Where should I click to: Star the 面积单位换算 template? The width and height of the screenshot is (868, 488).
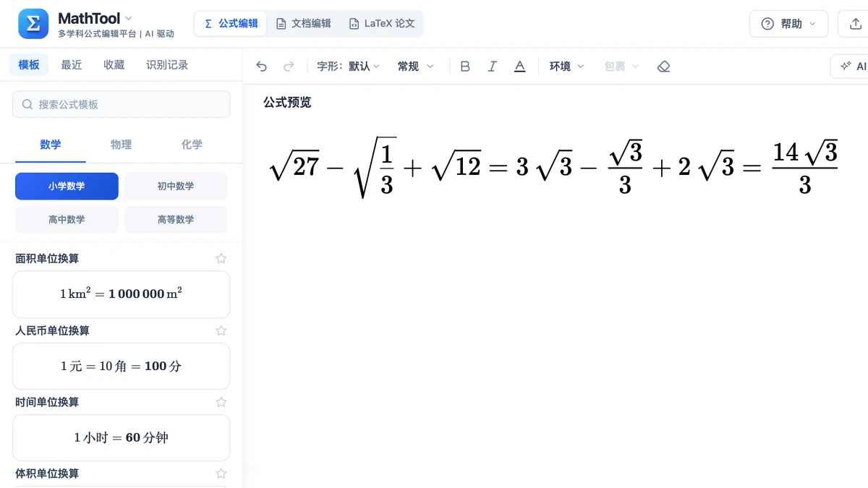[221, 258]
